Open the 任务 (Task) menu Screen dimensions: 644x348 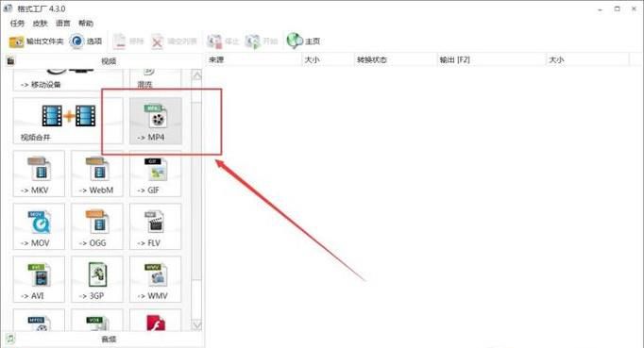coord(17,24)
